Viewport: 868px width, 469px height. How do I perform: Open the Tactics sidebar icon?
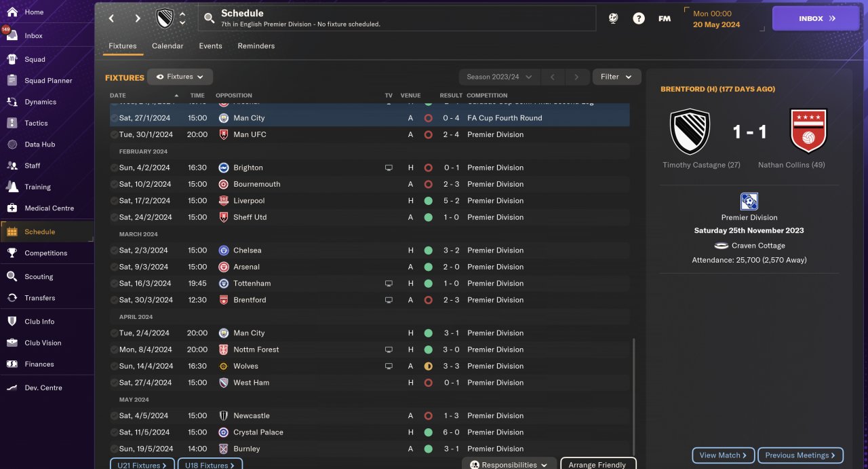[12, 123]
